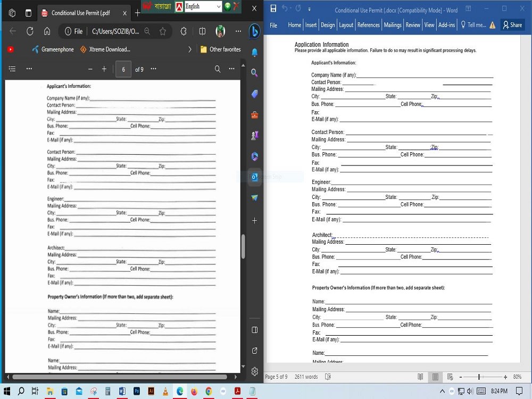Open a new tab in Edge

tap(137, 13)
